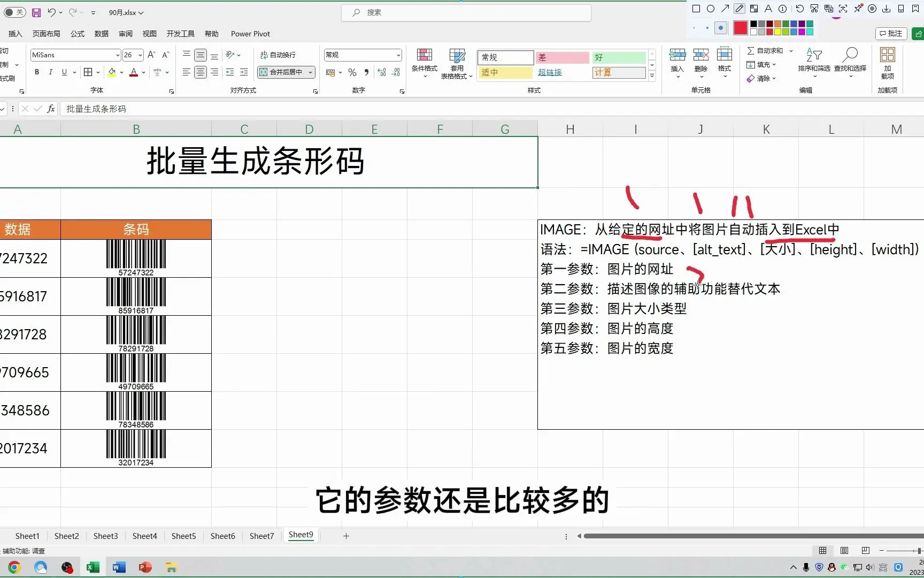Switch to Sheet3 tab

click(105, 536)
